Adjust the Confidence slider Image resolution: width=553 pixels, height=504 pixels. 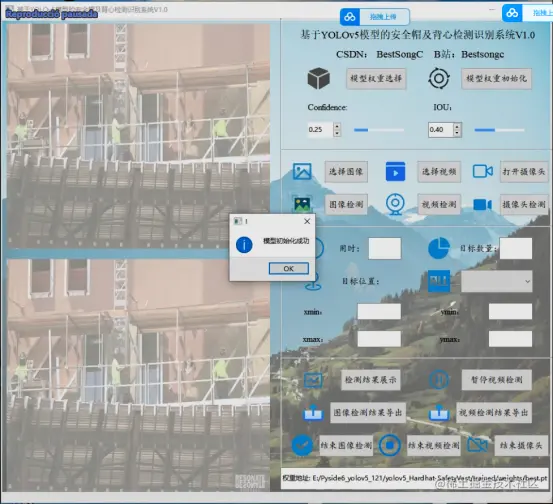click(379, 130)
